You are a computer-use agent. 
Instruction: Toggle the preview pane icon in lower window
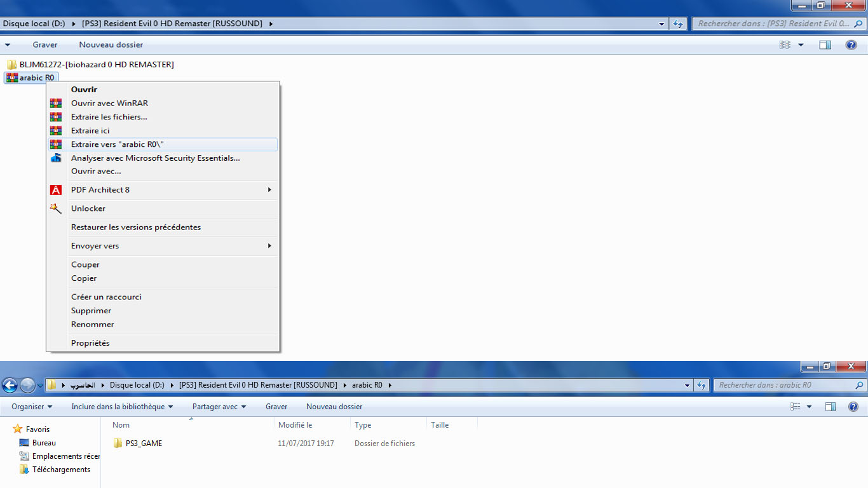[830, 407]
